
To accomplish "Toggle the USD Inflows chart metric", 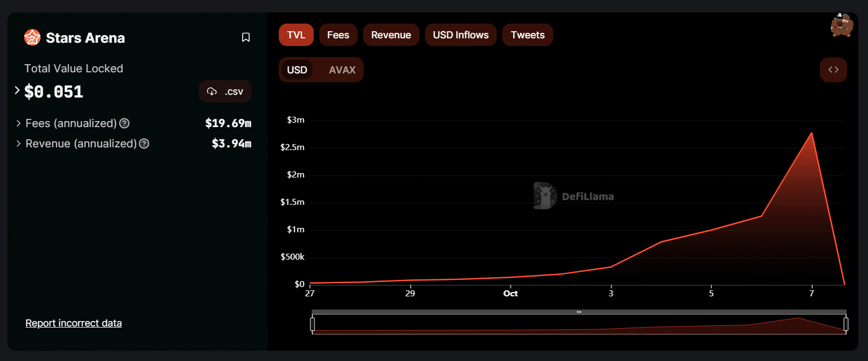I will coord(461,35).
